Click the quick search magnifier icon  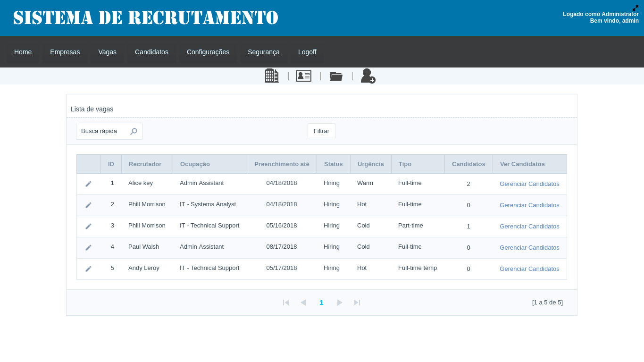point(134,131)
